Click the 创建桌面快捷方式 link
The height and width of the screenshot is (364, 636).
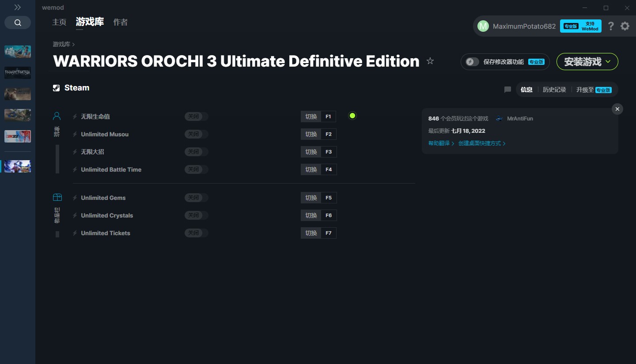pos(482,143)
